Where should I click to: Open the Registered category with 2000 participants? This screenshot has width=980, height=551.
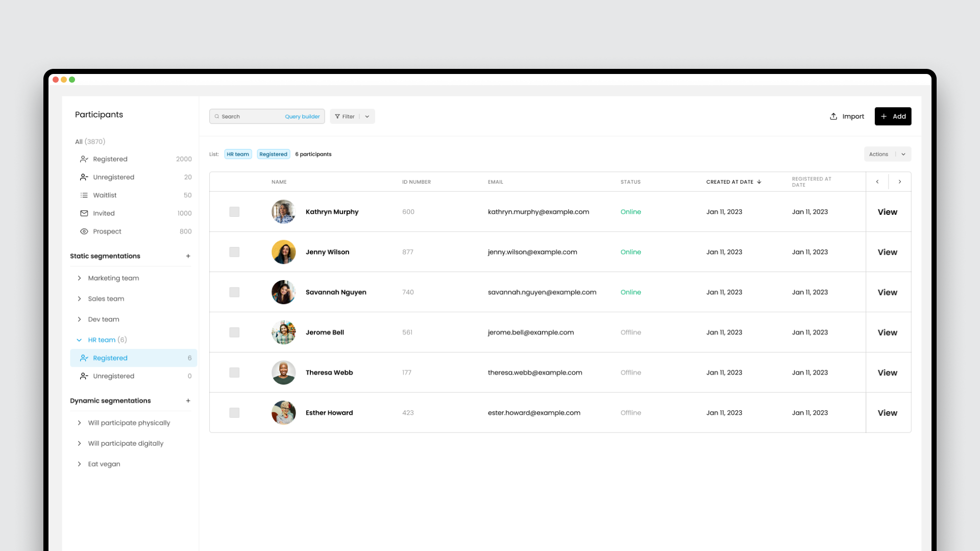[x=110, y=159]
